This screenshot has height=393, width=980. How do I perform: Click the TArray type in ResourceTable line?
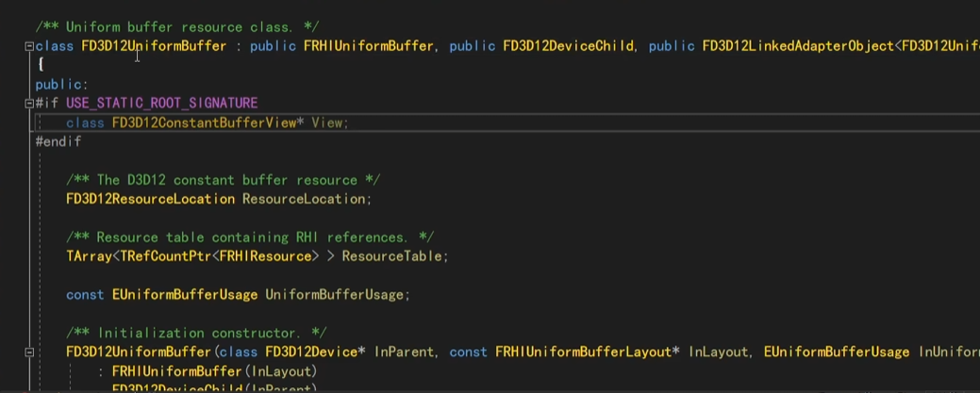pos(89,256)
